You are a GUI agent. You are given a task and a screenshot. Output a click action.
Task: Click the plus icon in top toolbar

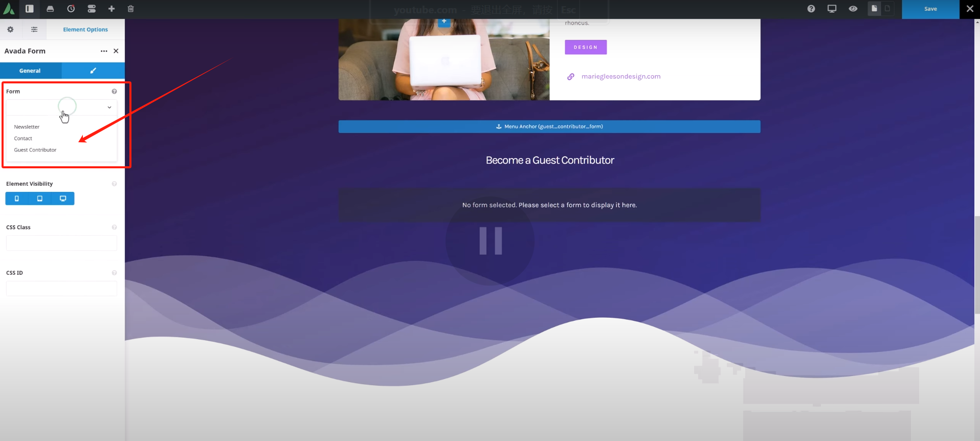point(112,9)
